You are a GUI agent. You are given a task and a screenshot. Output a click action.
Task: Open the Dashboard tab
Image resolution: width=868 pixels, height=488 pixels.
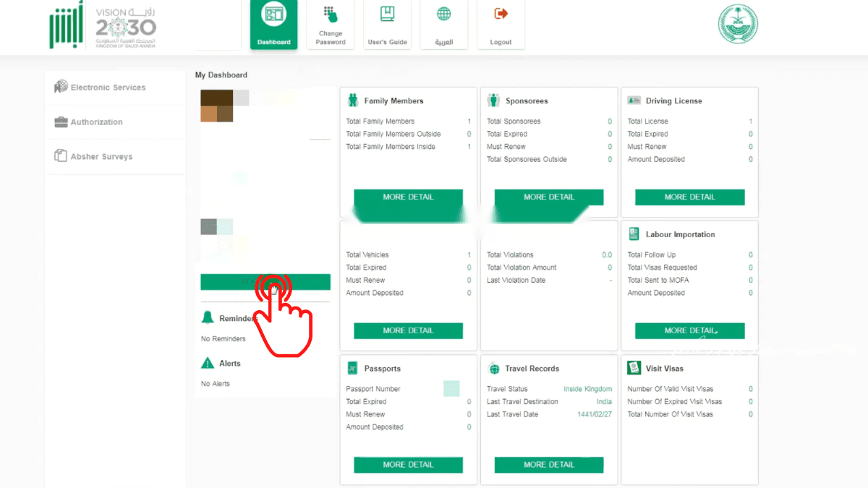coord(273,25)
